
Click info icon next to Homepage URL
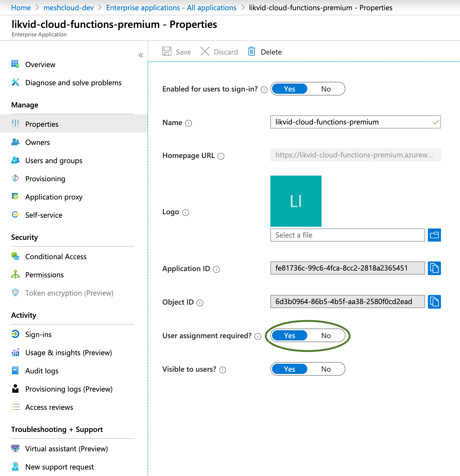[x=221, y=156]
